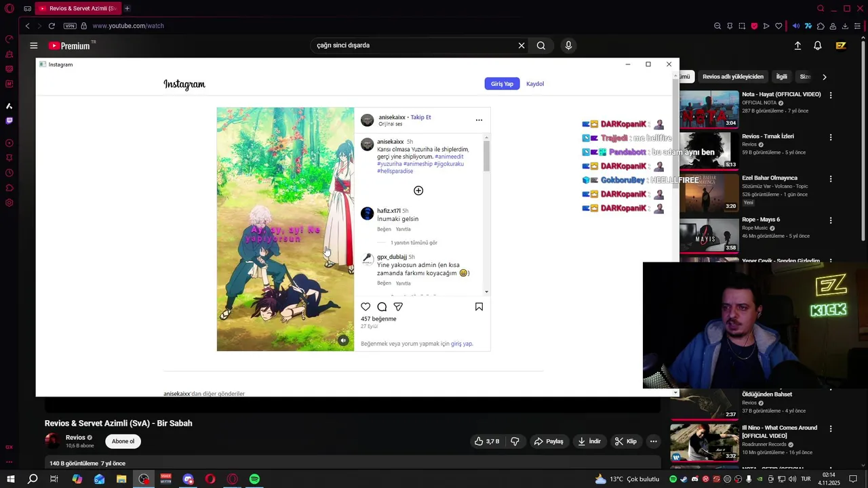Click the Instagram logo
868x488 pixels.
pos(184,84)
